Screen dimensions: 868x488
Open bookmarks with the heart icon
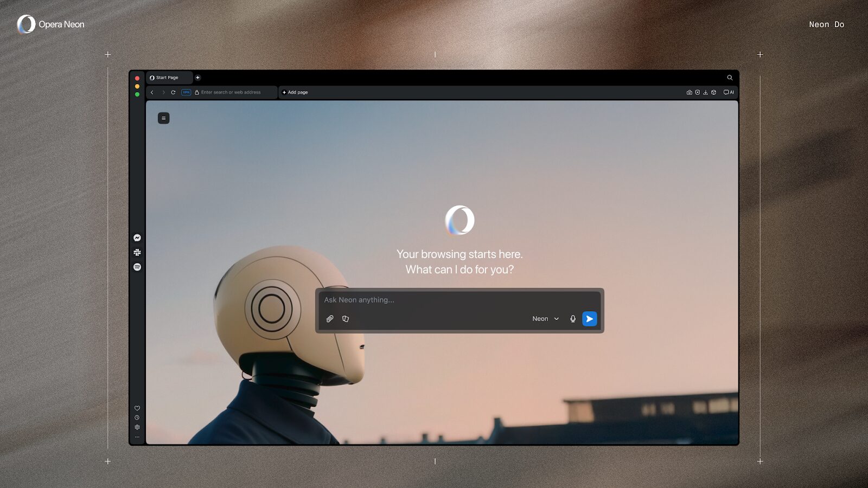[137, 408]
